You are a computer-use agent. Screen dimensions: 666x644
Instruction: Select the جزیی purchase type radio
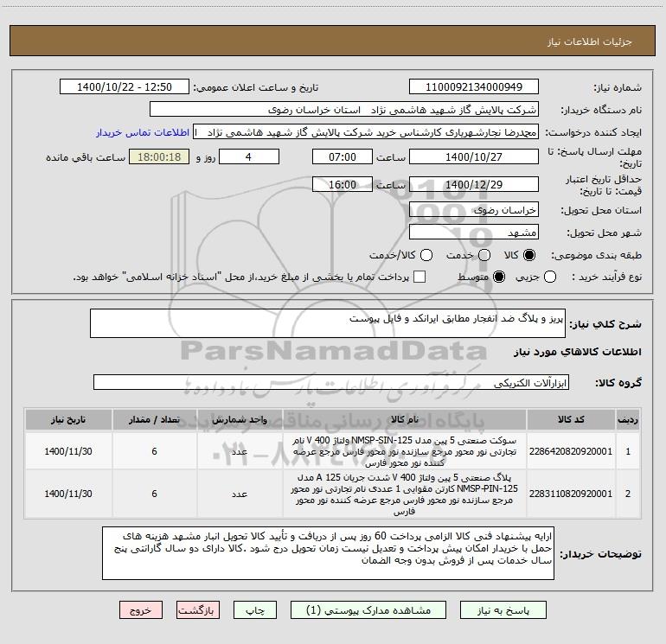tap(550, 277)
